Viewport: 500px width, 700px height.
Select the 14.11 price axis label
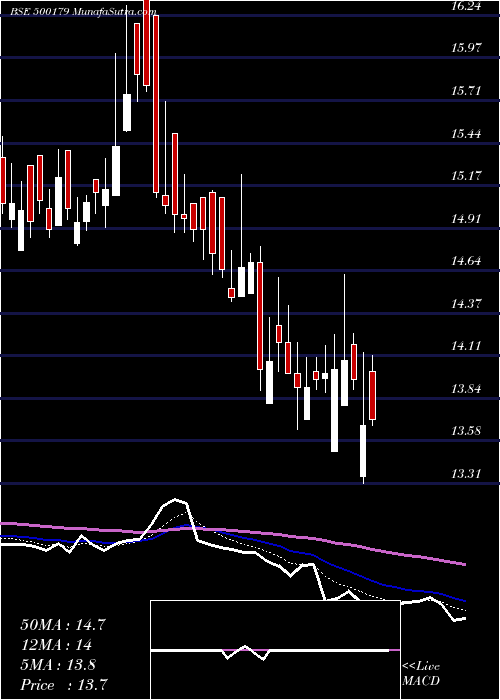point(466,346)
